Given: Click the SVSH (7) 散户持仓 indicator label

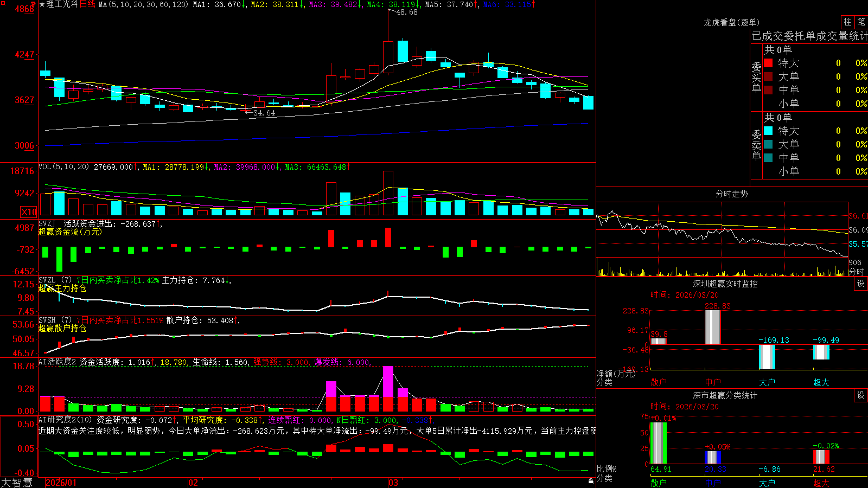Looking at the screenshot, I should [55, 320].
